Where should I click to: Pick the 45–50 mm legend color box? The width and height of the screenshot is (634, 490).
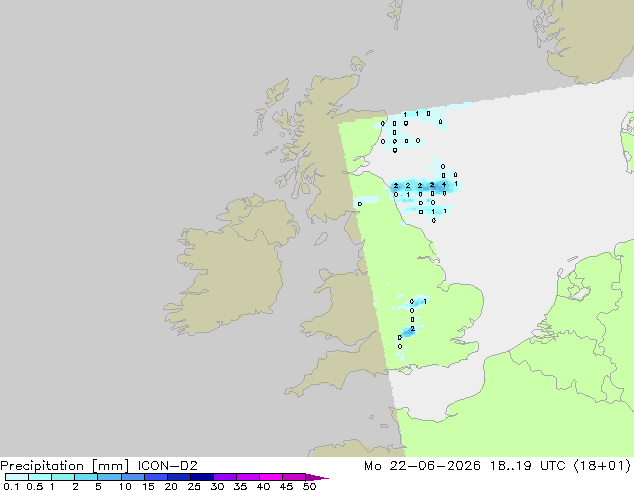(x=294, y=477)
